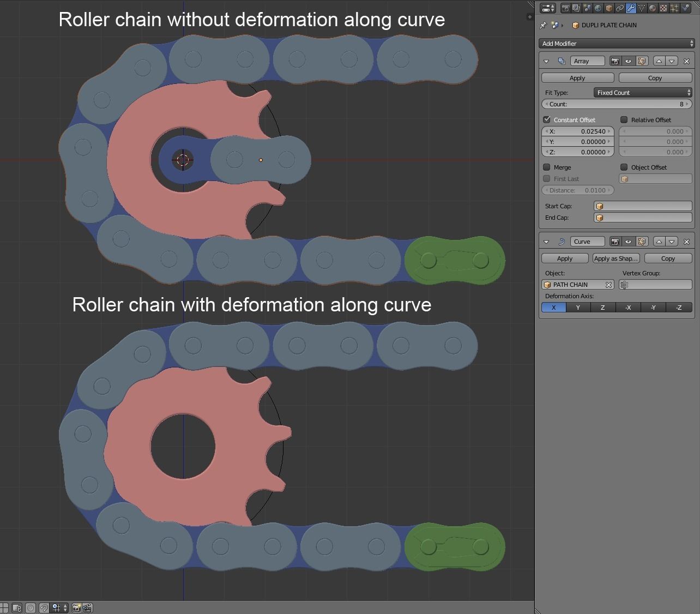Open the Texture properties tab

pyautogui.click(x=663, y=8)
